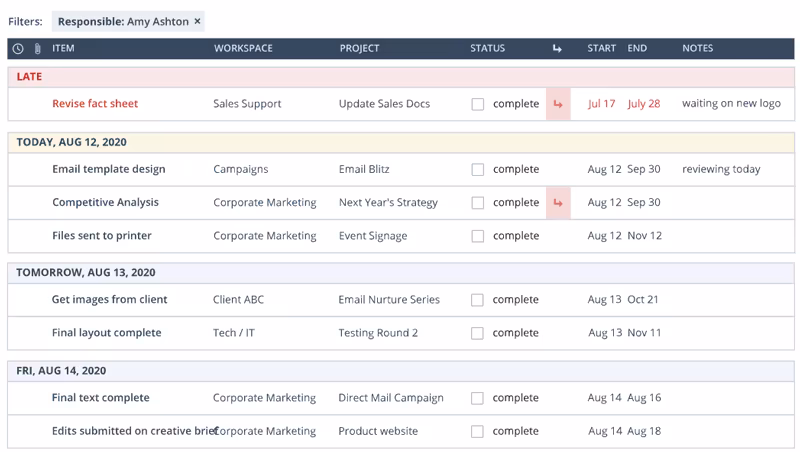Click the paperclip attachment header icon
The image size is (800, 452).
[x=37, y=48]
